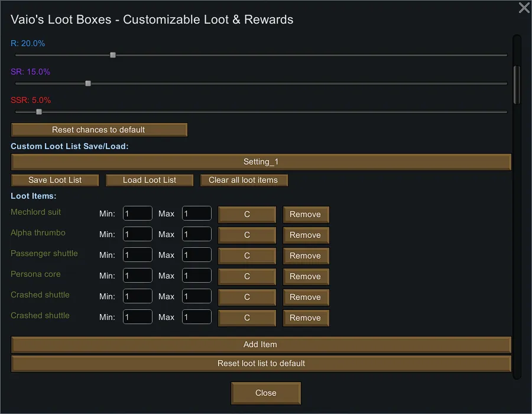
Task: Click the SSR chance slider handle
Action: click(x=39, y=112)
